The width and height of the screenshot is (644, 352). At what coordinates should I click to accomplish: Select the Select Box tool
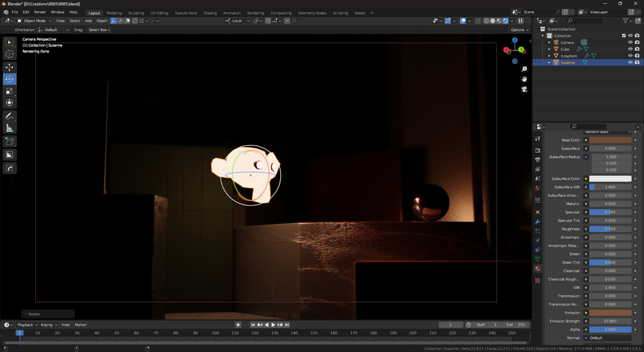[9, 42]
